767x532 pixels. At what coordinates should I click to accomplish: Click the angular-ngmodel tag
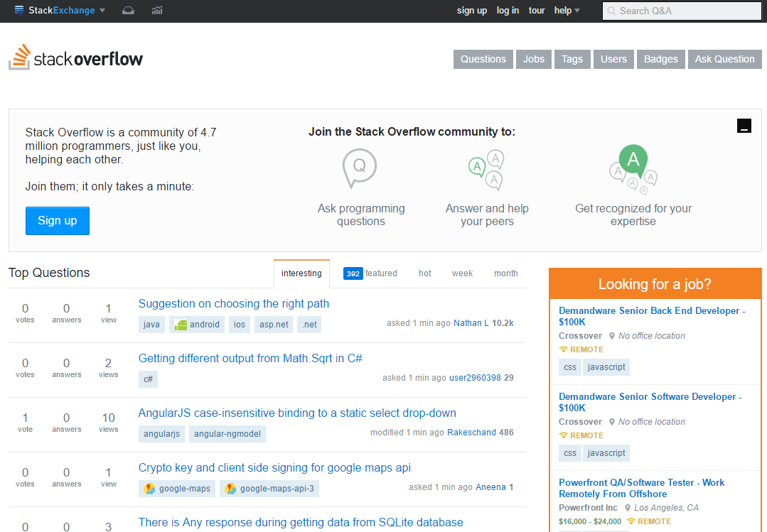227,434
